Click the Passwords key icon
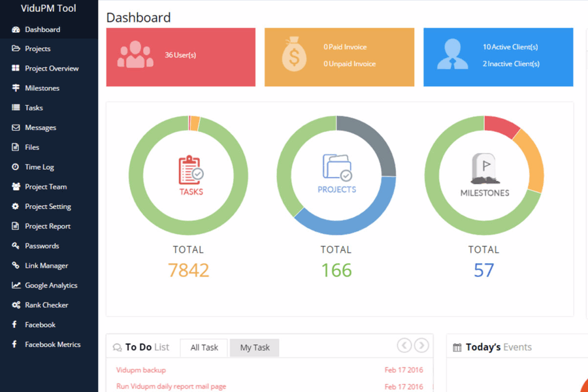 (x=16, y=246)
